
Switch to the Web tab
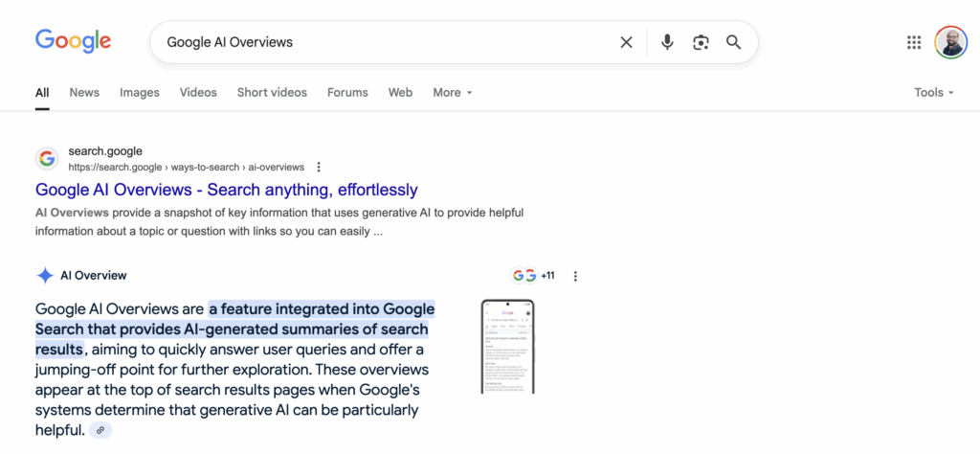pyautogui.click(x=400, y=93)
